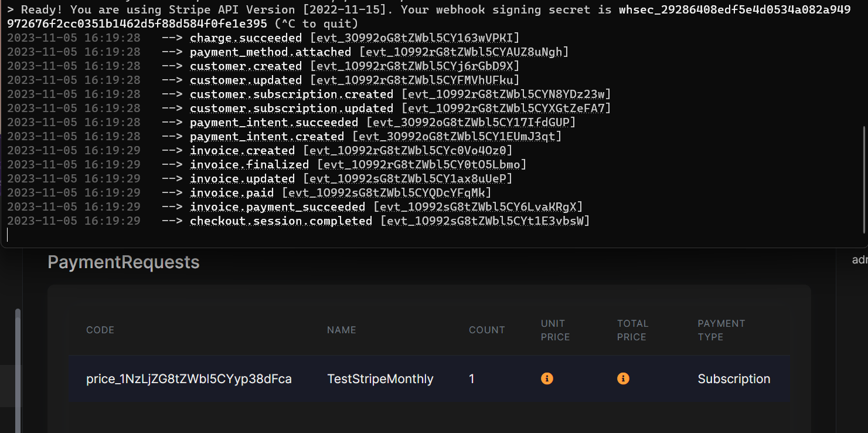Click the NAME column header

341,330
